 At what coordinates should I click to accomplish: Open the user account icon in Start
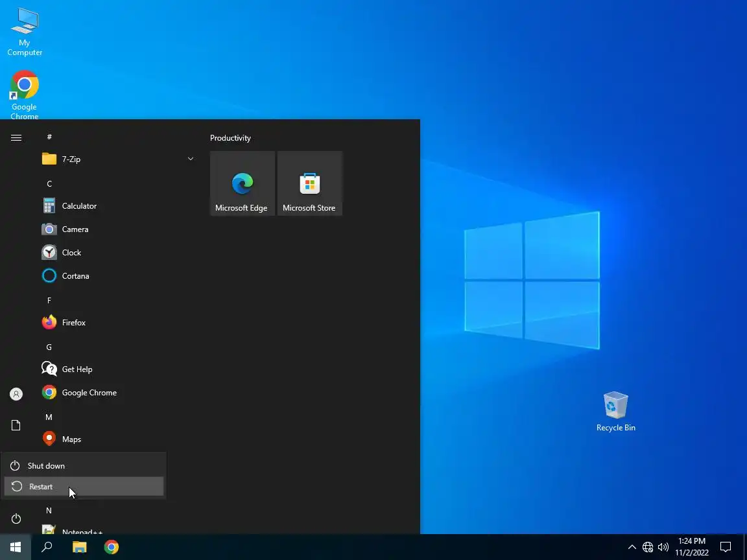pos(16,394)
